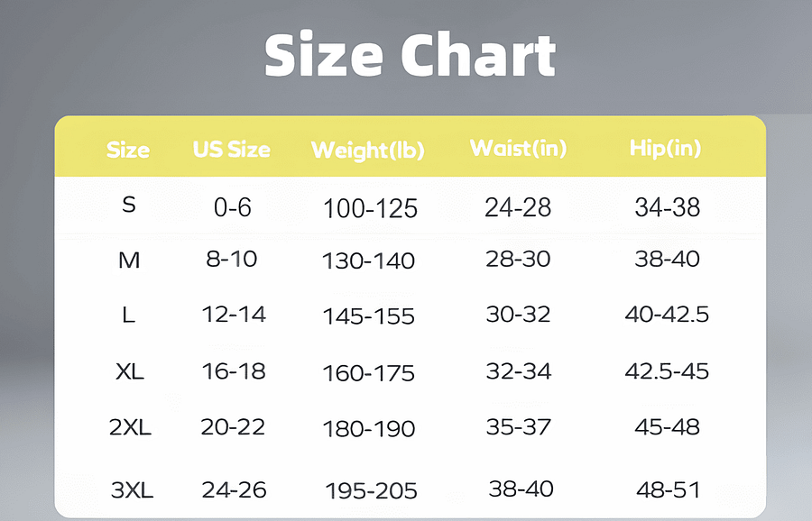Click the 30-32 waist cell
The height and width of the screenshot is (521, 812).
518,315
